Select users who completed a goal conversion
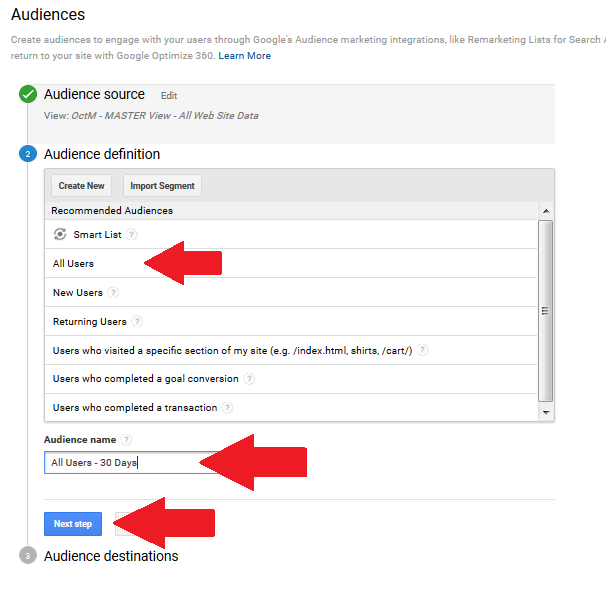The width and height of the screenshot is (606, 589). (291, 379)
